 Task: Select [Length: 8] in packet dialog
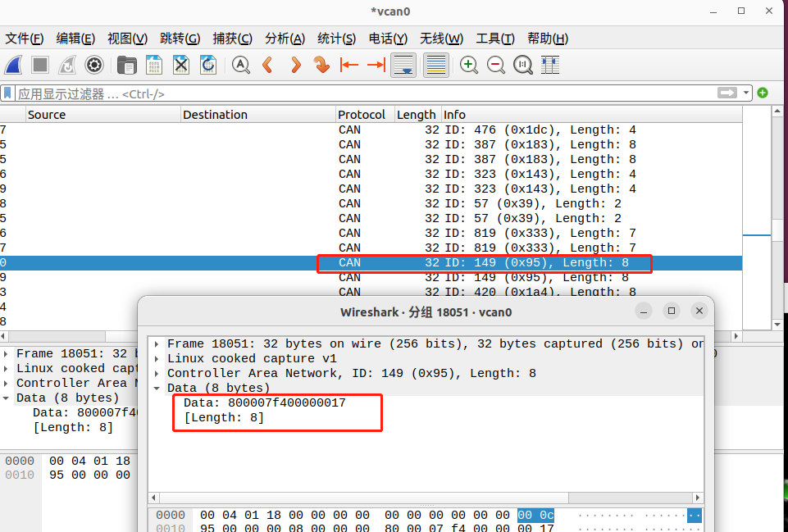224,417
